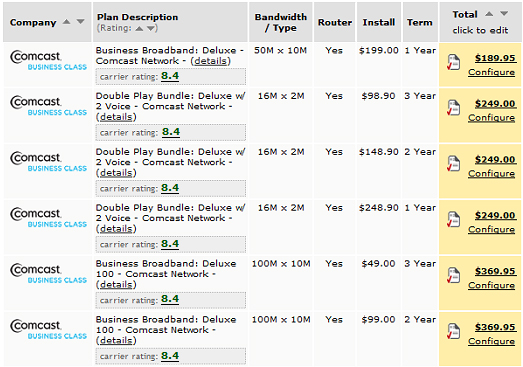This screenshot has height=367, width=523.
Task: Click the Total click to edit header
Action: [480, 22]
